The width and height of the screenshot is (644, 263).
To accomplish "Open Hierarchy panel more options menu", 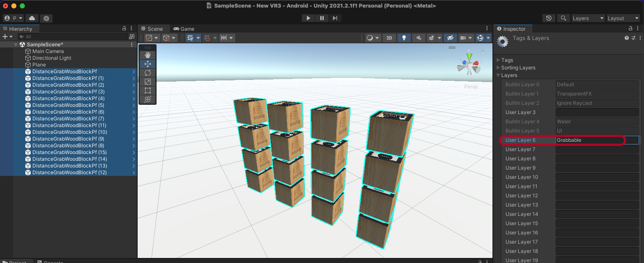I will pos(132,28).
